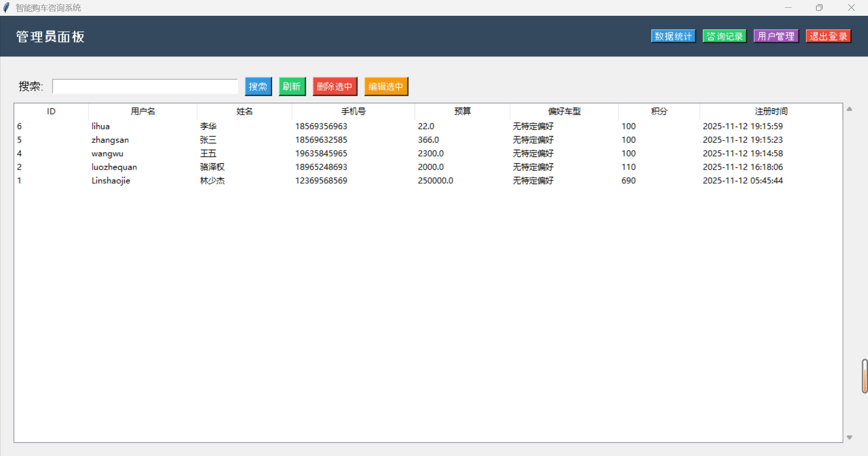
Task: Click phone number 19635845965
Action: coord(321,153)
